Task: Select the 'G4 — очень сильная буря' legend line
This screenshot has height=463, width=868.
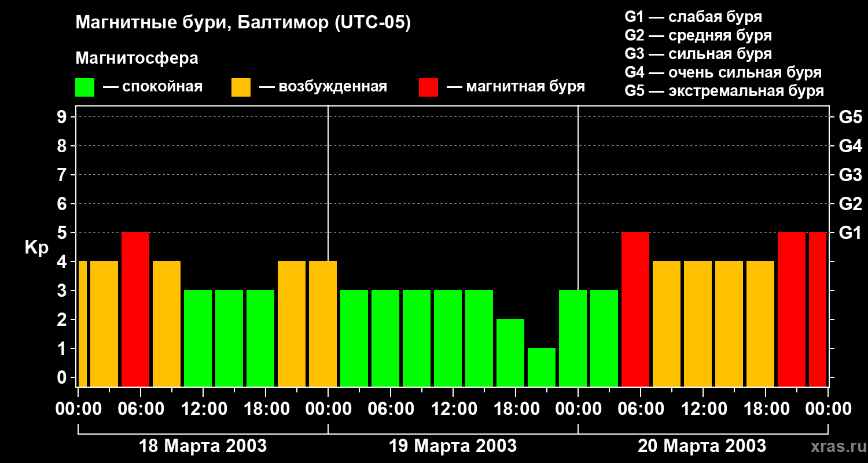Action: tap(723, 72)
